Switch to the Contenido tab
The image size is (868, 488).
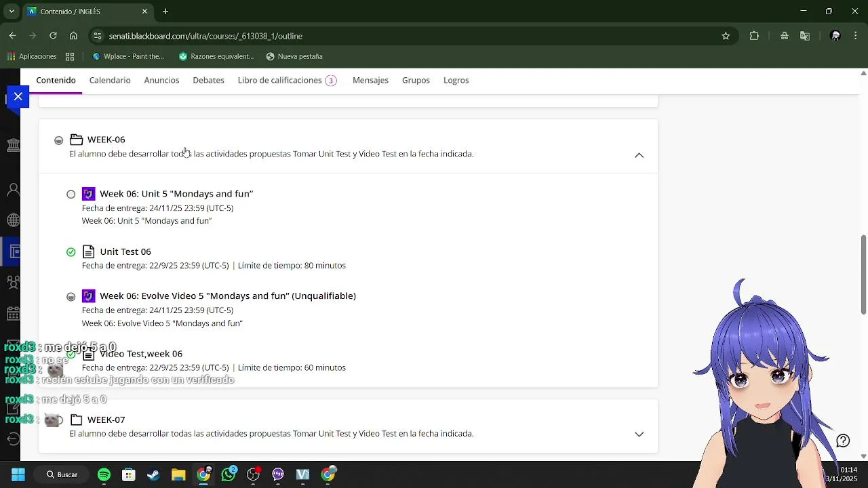56,80
